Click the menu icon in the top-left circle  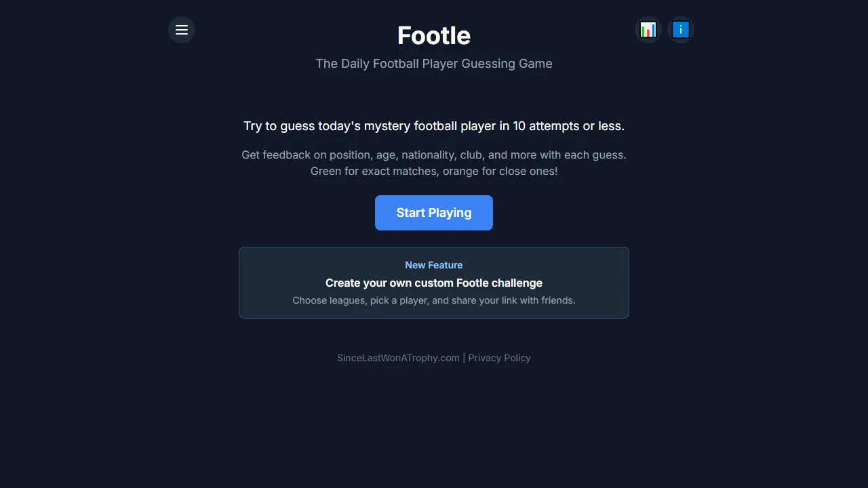click(181, 30)
